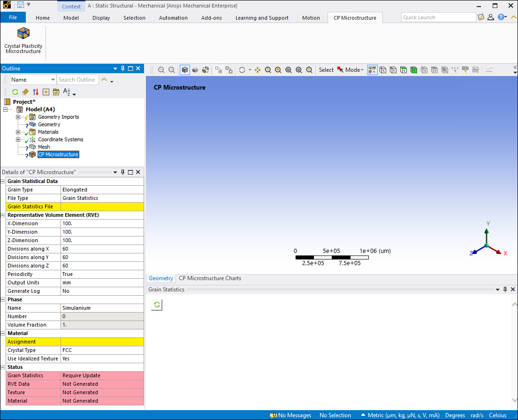Image resolution: width=518 pixels, height=420 pixels.
Task: Expand the Geometry Imports tree node
Action: tap(18, 117)
